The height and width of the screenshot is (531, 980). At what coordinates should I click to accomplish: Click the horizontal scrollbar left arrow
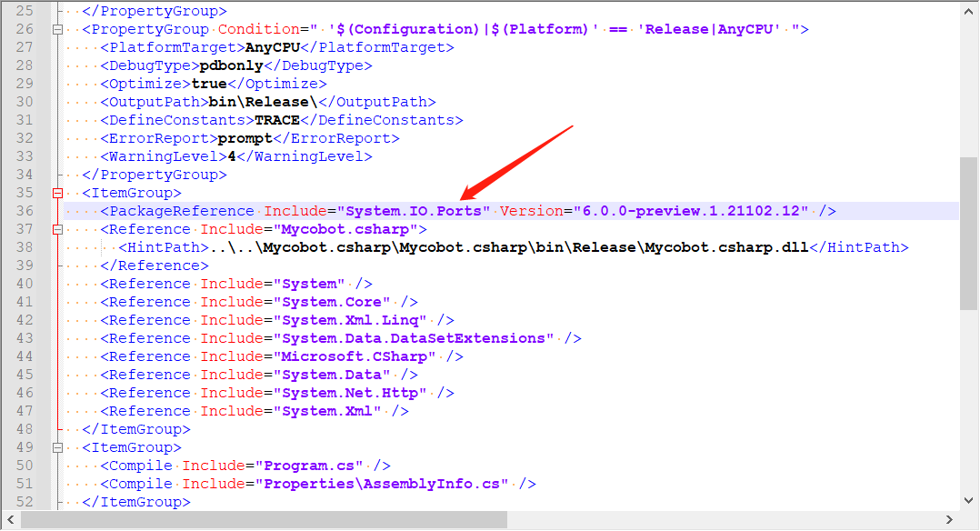tap(11, 520)
